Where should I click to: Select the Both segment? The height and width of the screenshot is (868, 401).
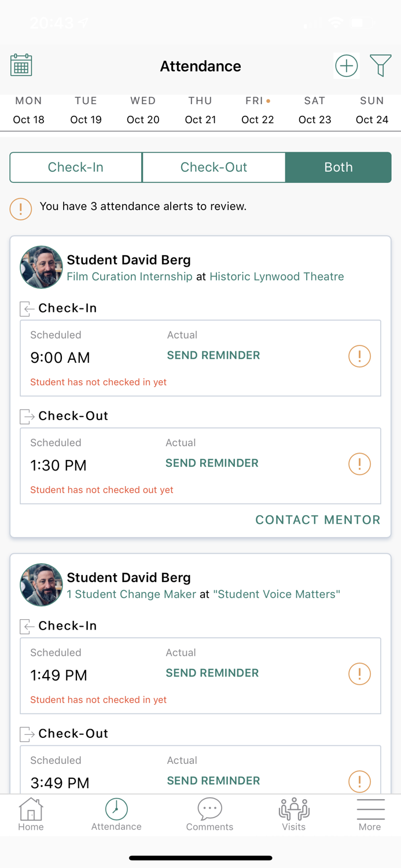pos(339,167)
